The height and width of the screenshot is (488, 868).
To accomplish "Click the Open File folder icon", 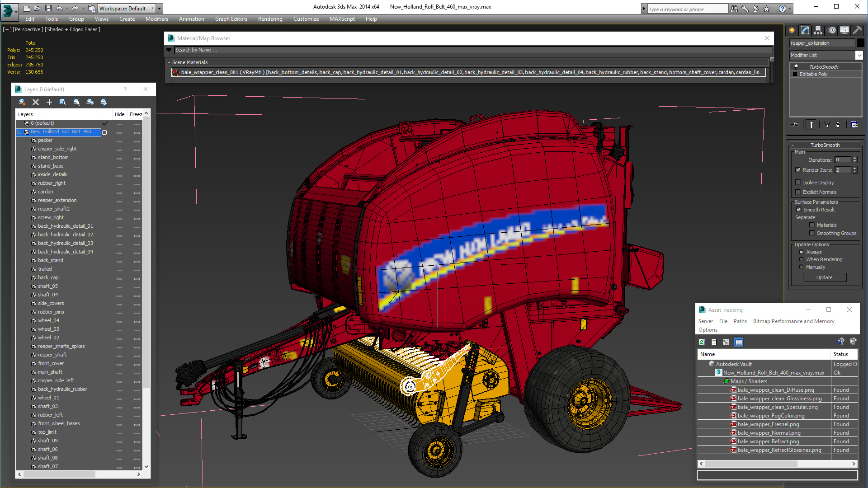I will pyautogui.click(x=37, y=8).
